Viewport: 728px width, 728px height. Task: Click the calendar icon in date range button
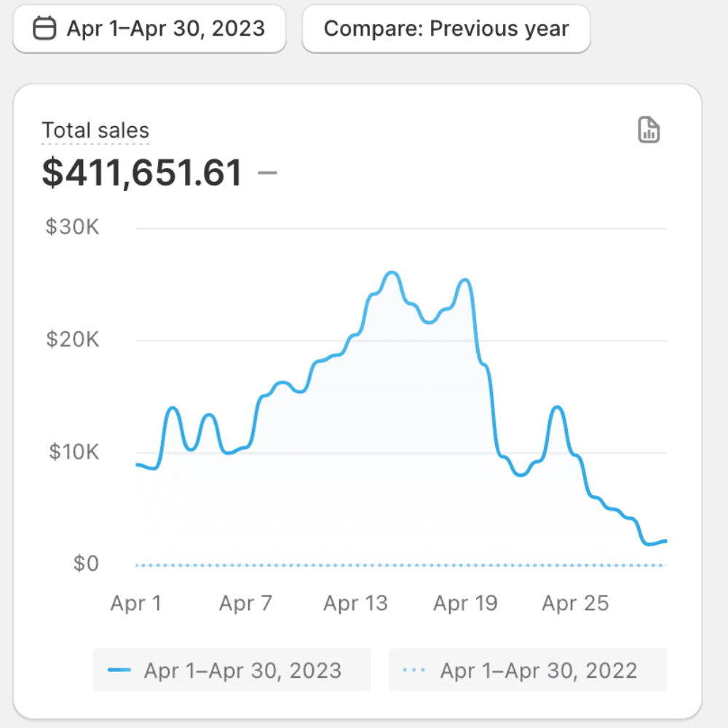click(x=45, y=29)
